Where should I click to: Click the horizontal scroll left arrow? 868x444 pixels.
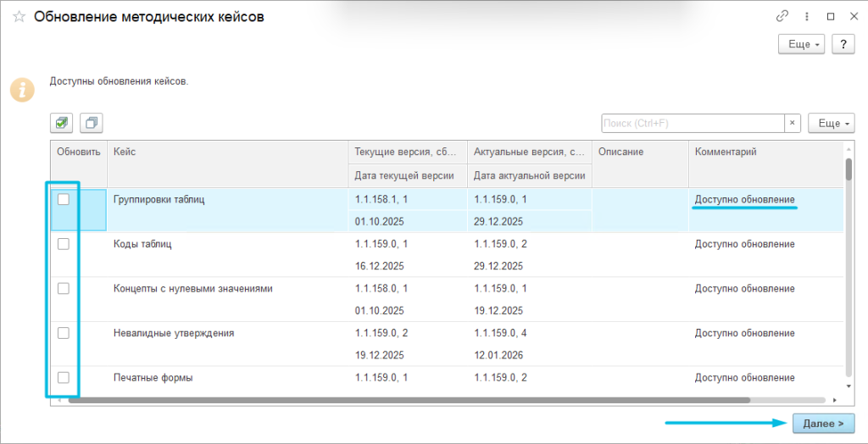coord(59,400)
